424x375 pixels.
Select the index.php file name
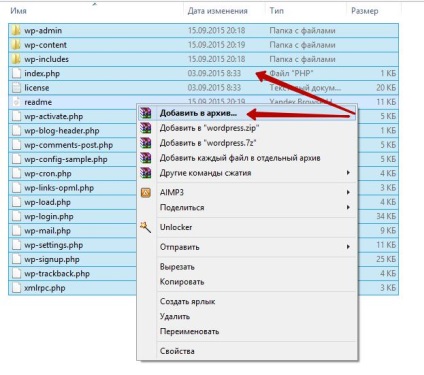(x=42, y=74)
